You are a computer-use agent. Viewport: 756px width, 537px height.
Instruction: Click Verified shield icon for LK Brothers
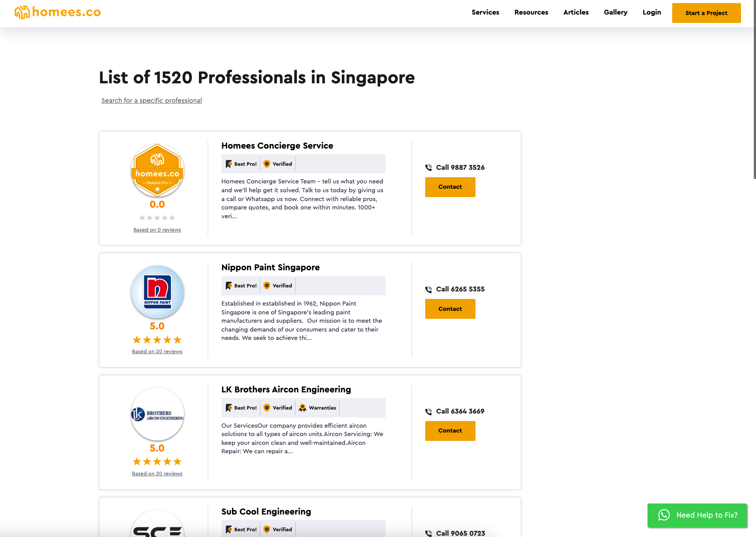pyautogui.click(x=267, y=408)
